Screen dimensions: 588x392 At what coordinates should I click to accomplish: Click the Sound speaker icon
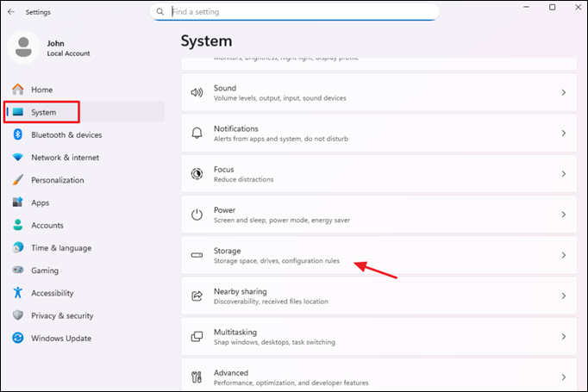coord(197,92)
